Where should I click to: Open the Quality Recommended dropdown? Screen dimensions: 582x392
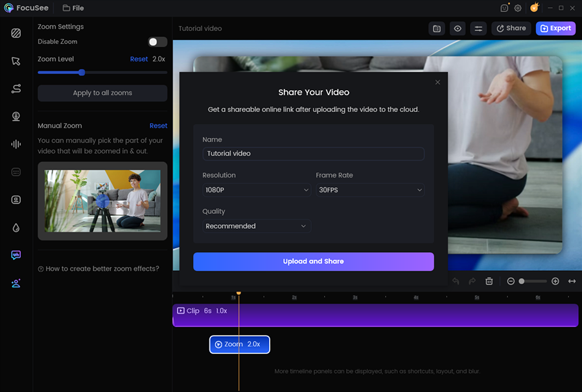tap(257, 226)
